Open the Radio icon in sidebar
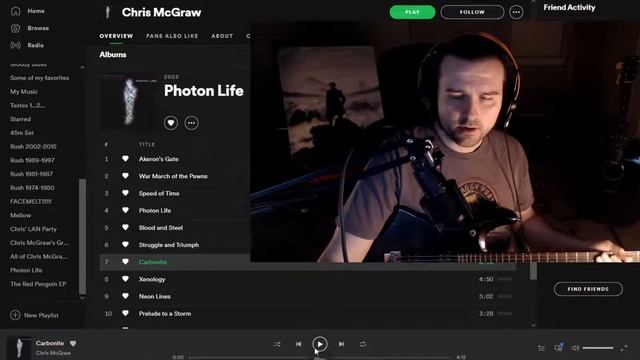640x360 pixels. tap(16, 45)
